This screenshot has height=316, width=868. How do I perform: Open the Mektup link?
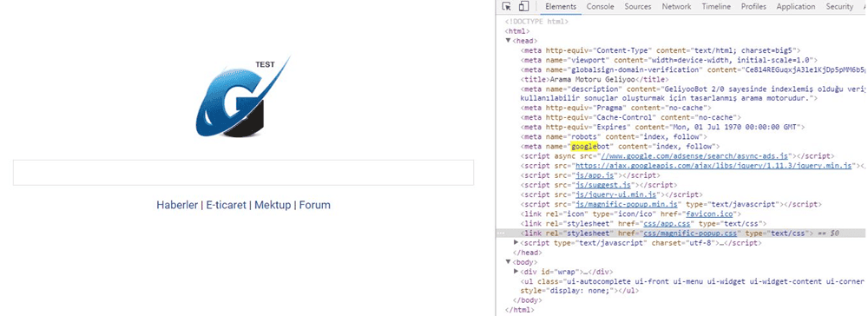273,205
